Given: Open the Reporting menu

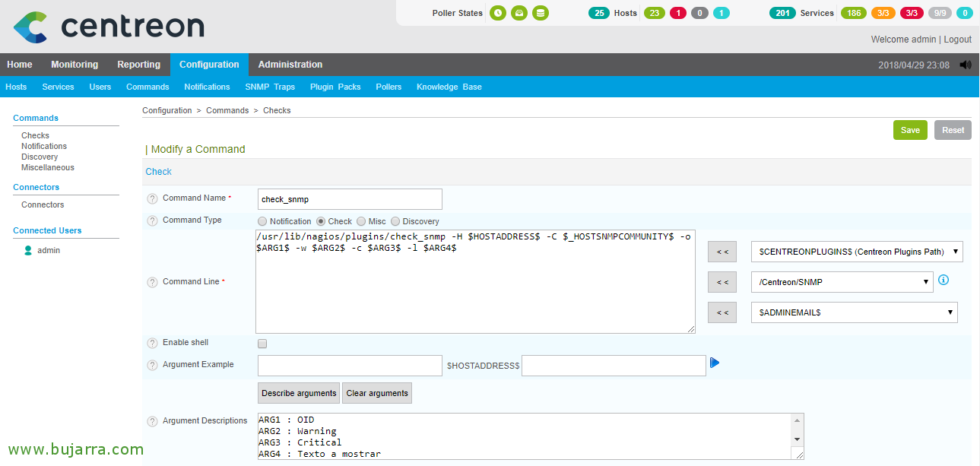Looking at the screenshot, I should (138, 65).
